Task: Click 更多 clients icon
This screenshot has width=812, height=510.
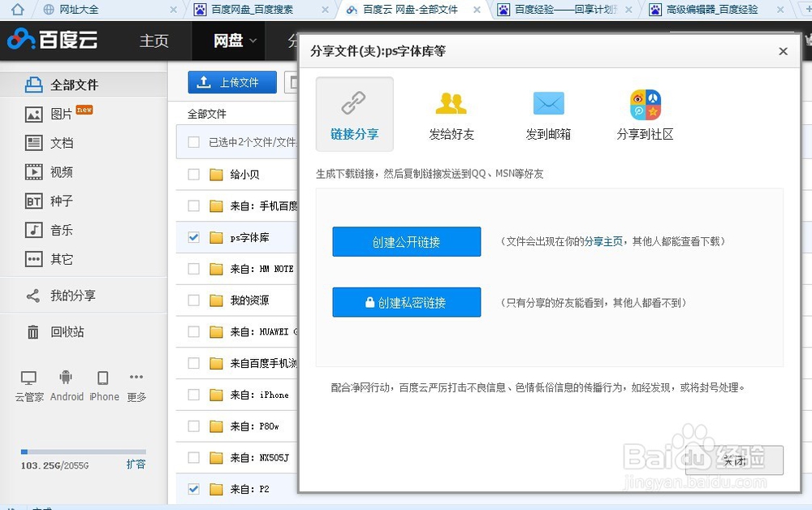Action: click(x=136, y=377)
